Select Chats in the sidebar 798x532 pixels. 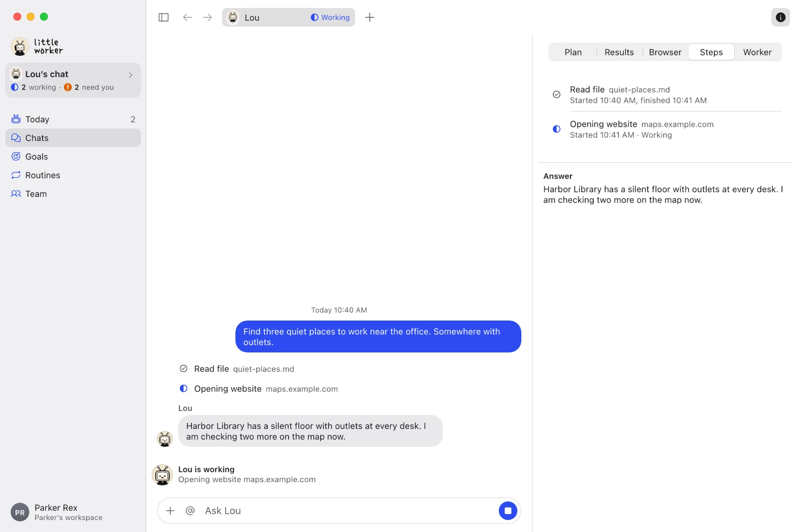(x=73, y=138)
